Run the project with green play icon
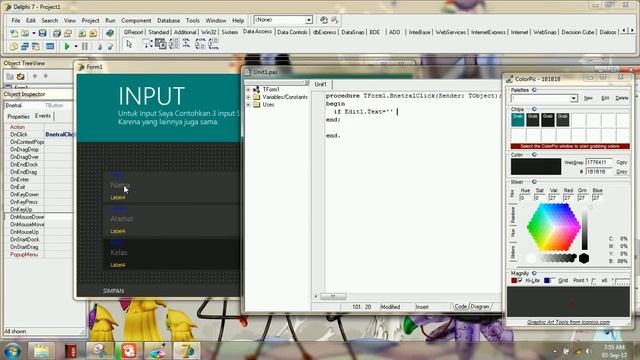This screenshot has height=360, width=640. click(x=67, y=47)
